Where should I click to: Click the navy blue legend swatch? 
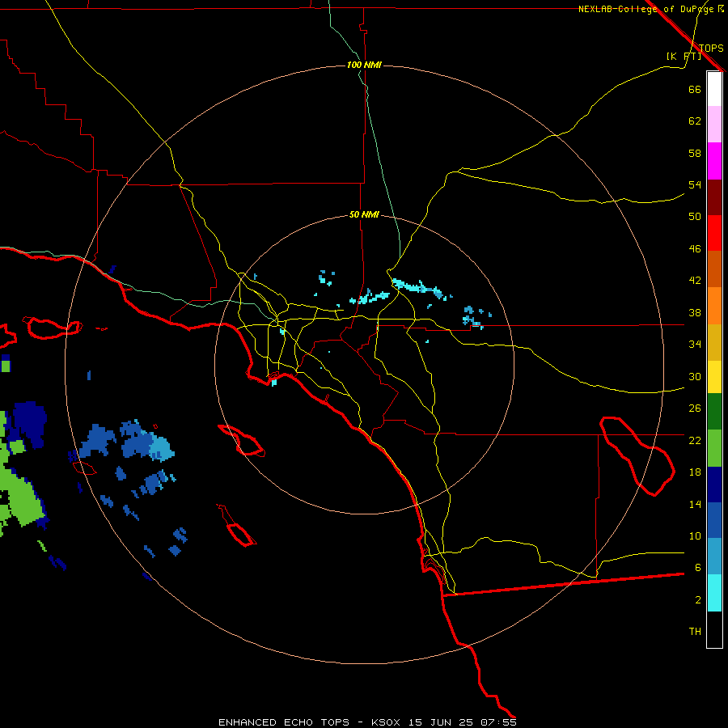(714, 485)
